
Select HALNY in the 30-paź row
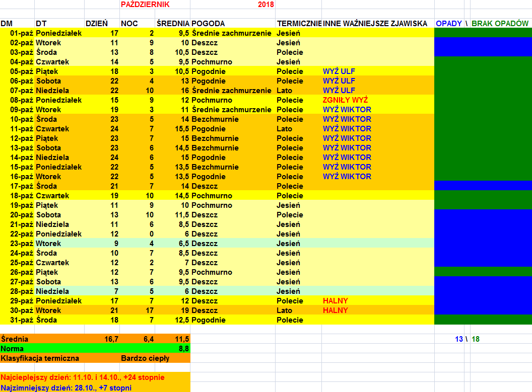point(335,310)
